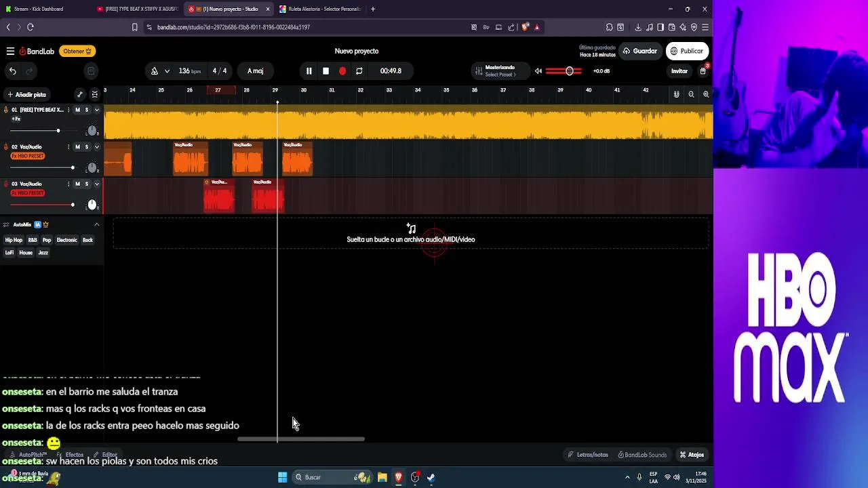868x488 pixels.
Task: Select the R&B AutoMix genre
Action: (x=33, y=240)
